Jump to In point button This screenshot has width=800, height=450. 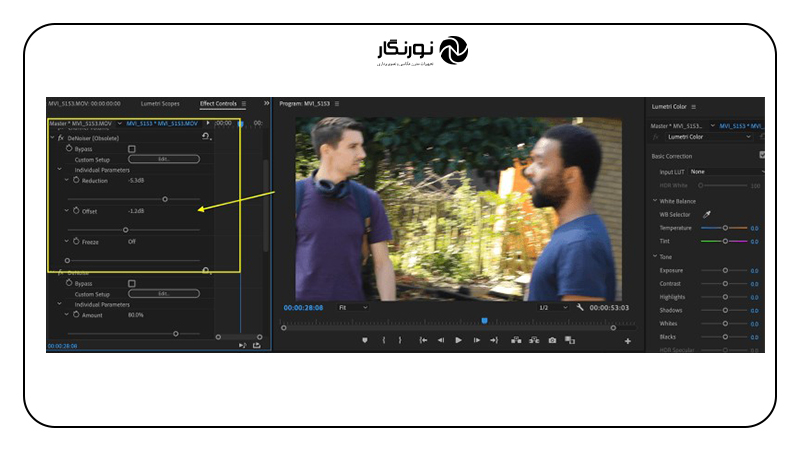(x=423, y=340)
